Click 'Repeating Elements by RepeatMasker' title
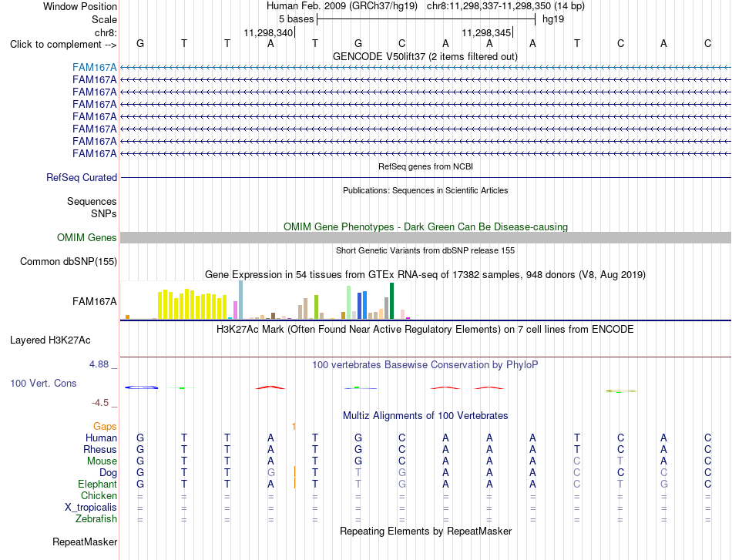 point(426,531)
